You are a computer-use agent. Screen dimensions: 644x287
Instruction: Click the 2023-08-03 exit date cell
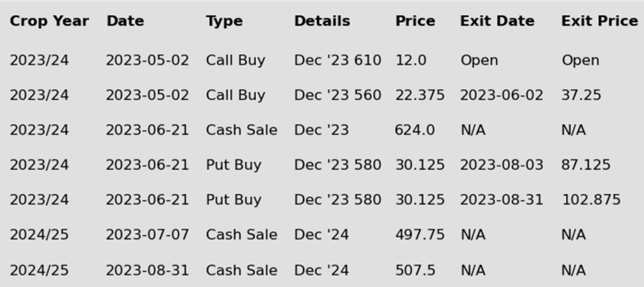501,165
